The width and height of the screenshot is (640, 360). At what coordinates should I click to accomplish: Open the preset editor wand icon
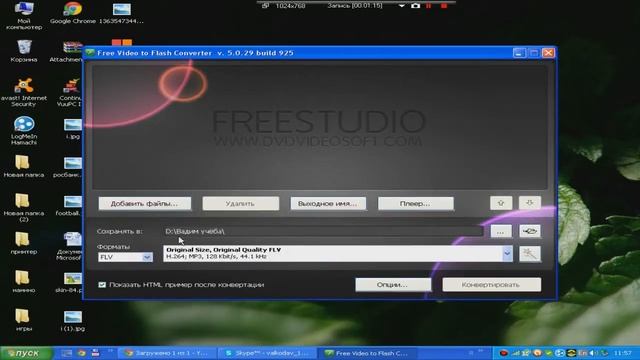point(530,254)
